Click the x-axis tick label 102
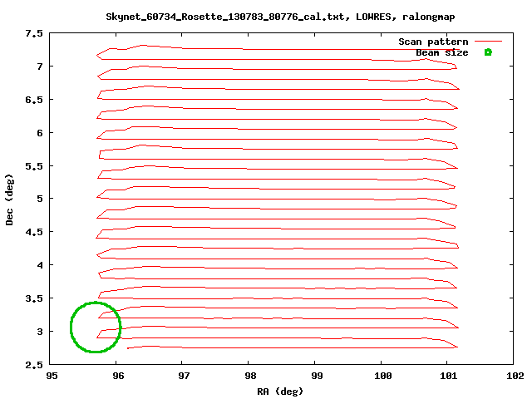 [515, 376]
